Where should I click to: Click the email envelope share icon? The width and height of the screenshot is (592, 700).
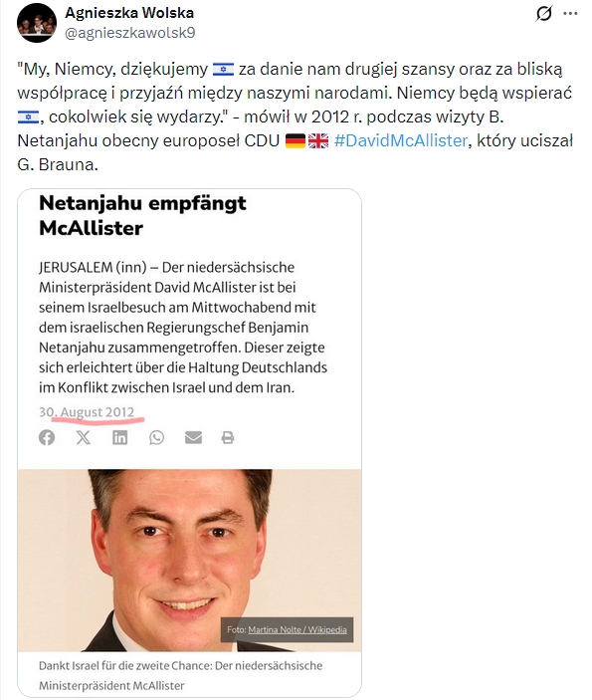(x=193, y=437)
